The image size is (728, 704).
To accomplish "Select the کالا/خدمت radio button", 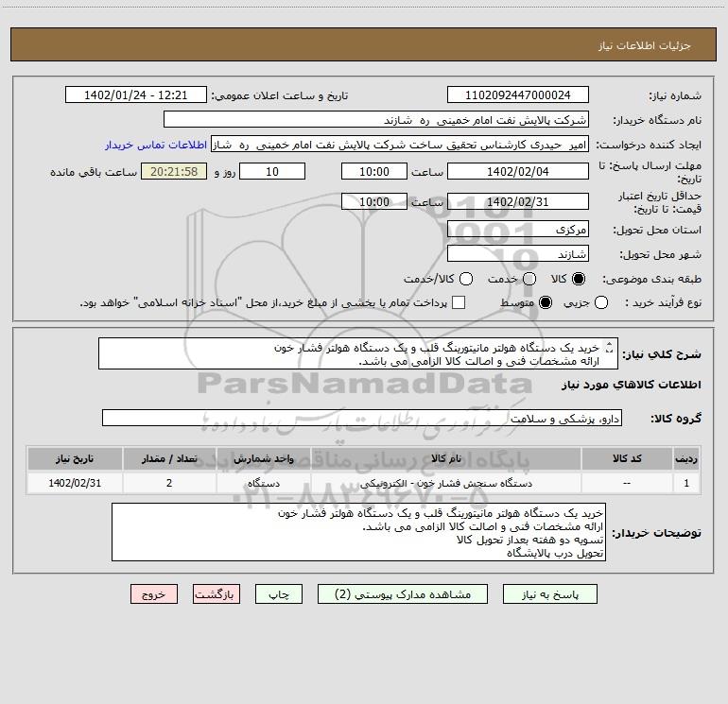I will click(466, 279).
